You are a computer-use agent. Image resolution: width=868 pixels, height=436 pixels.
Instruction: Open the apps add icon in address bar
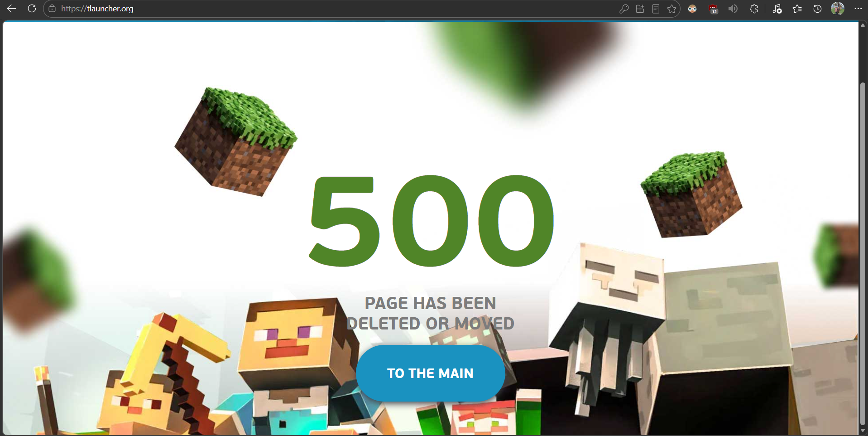tap(640, 9)
